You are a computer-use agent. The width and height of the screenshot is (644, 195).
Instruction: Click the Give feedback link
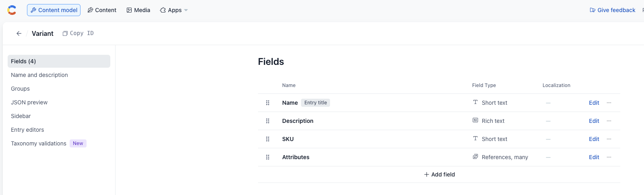pyautogui.click(x=612, y=10)
